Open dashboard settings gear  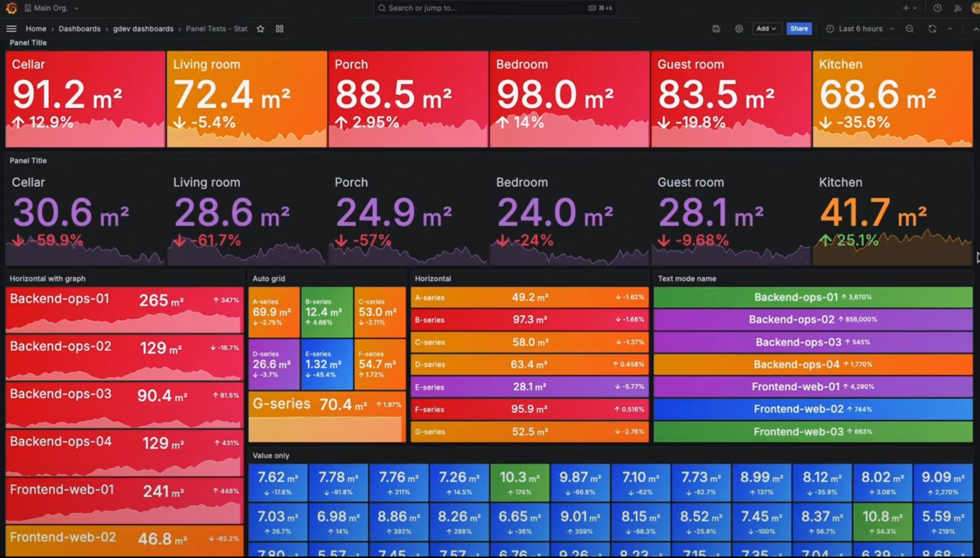click(x=739, y=29)
